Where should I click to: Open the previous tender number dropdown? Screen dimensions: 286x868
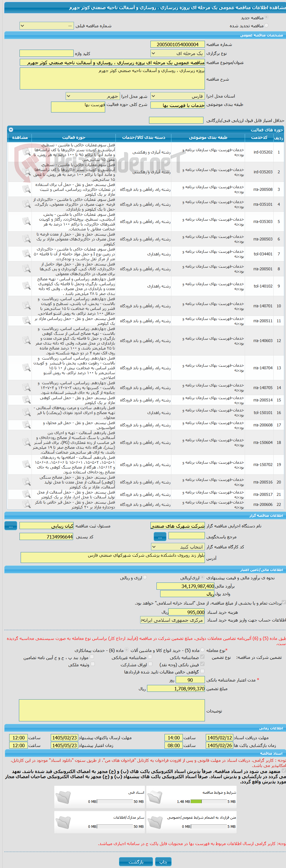[46, 26]
